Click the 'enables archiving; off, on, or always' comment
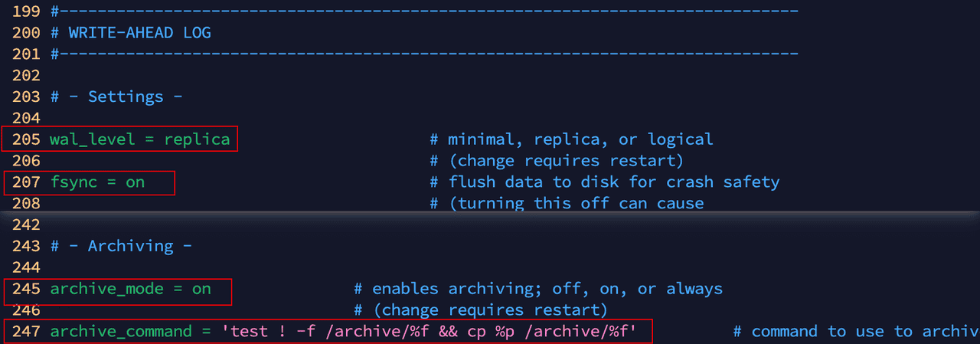Screen dimensions: 980x344 coord(547,289)
